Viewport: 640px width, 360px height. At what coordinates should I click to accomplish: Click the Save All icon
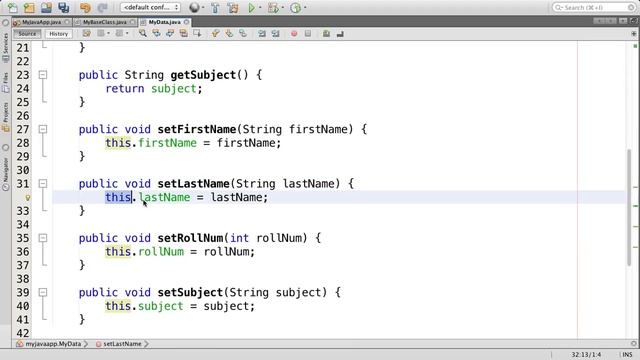click(64, 7)
